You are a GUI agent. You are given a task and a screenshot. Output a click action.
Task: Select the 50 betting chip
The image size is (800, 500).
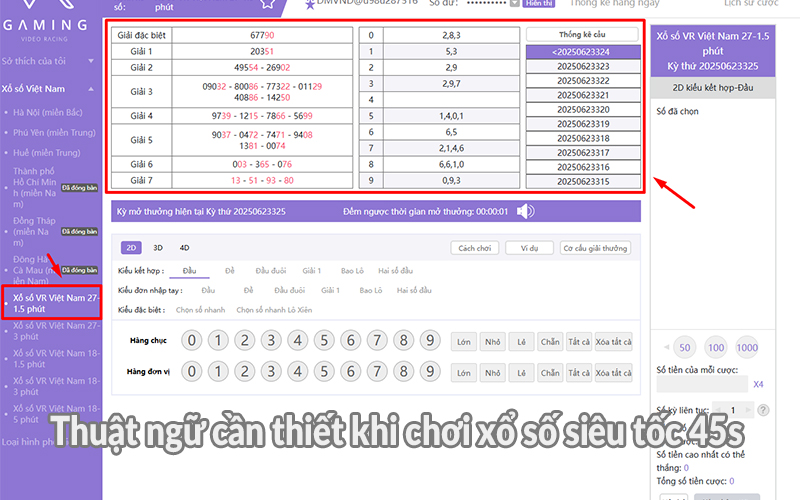(x=685, y=348)
